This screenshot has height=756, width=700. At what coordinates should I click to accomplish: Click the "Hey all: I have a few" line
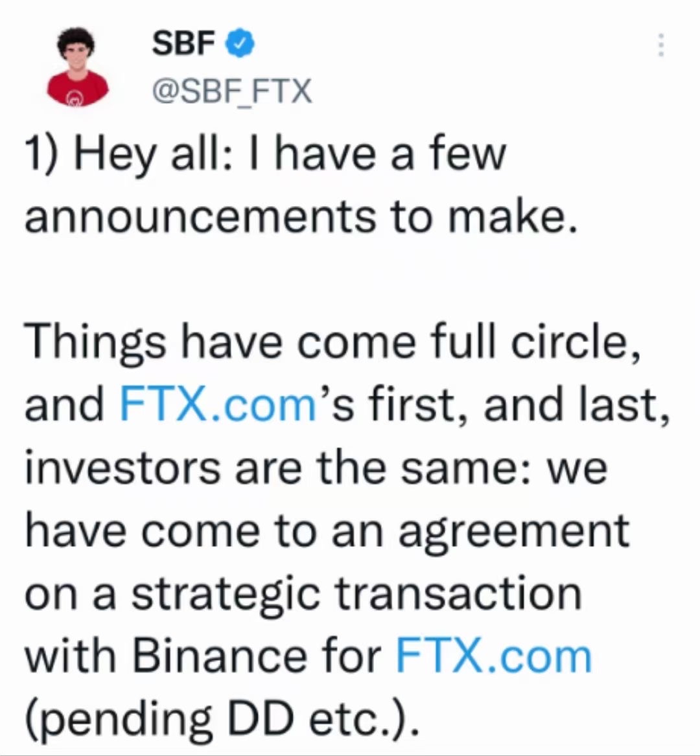[x=289, y=155]
